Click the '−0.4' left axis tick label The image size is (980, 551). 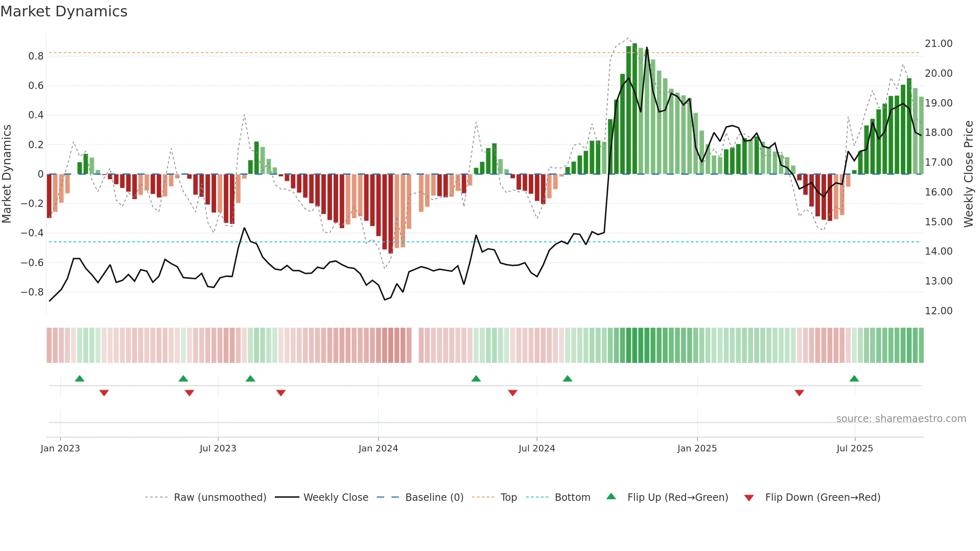pos(32,233)
